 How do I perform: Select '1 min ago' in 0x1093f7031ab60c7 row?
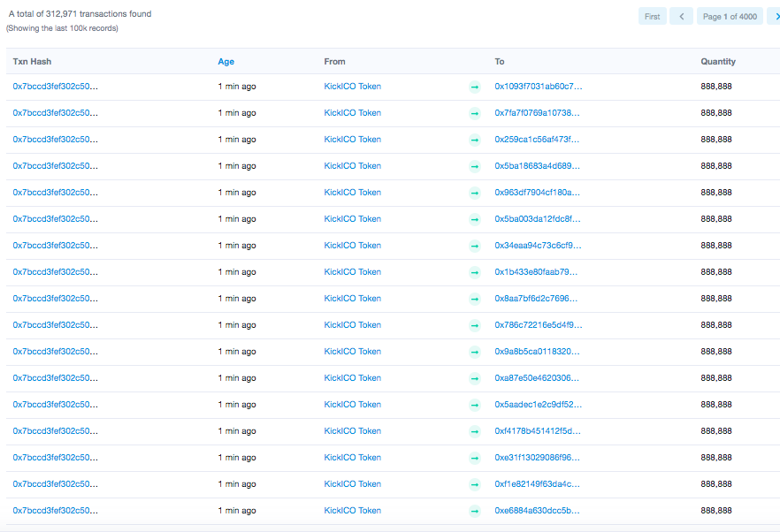pyautogui.click(x=237, y=87)
